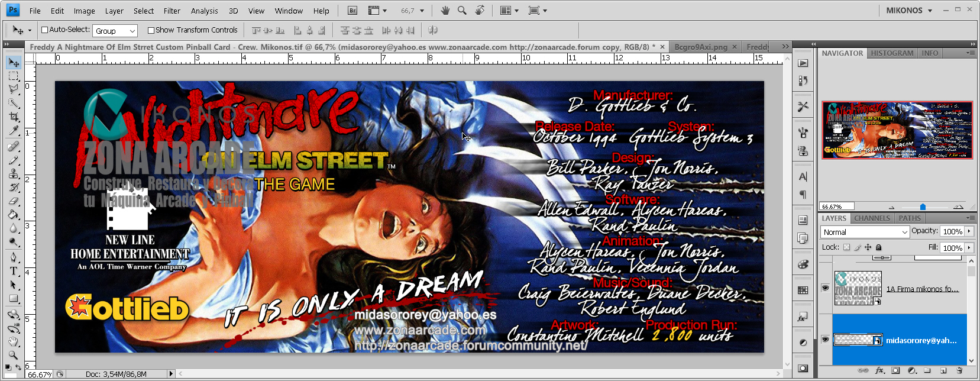Screen dimensions: 980x381
Task: Select the Paint Bucket tool
Action: (x=14, y=214)
